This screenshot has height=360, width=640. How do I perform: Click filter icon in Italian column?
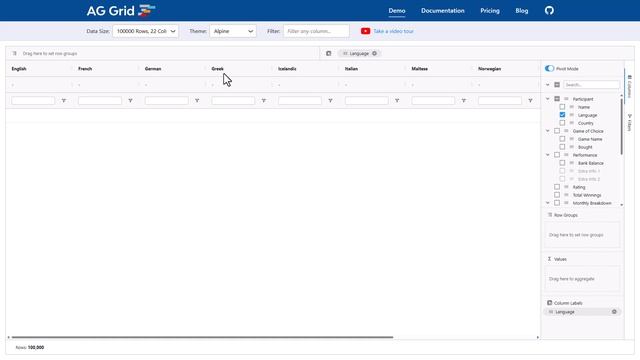(397, 100)
